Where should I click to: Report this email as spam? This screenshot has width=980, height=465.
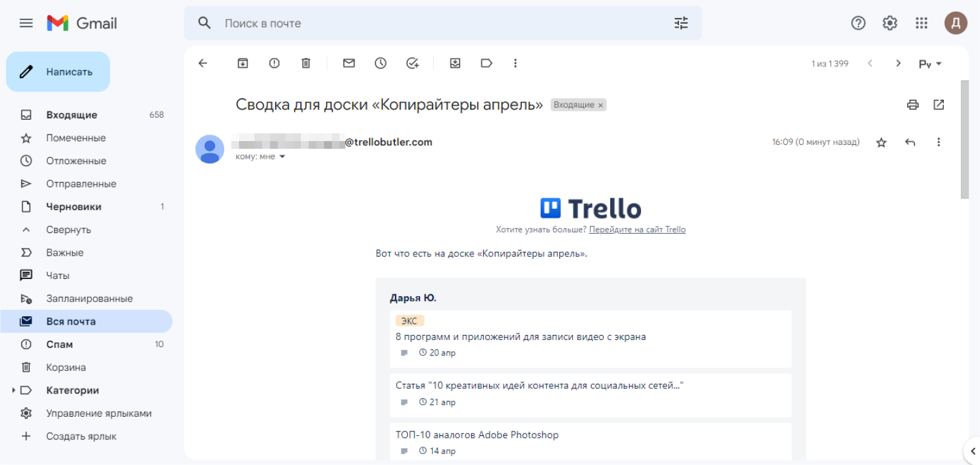[274, 63]
